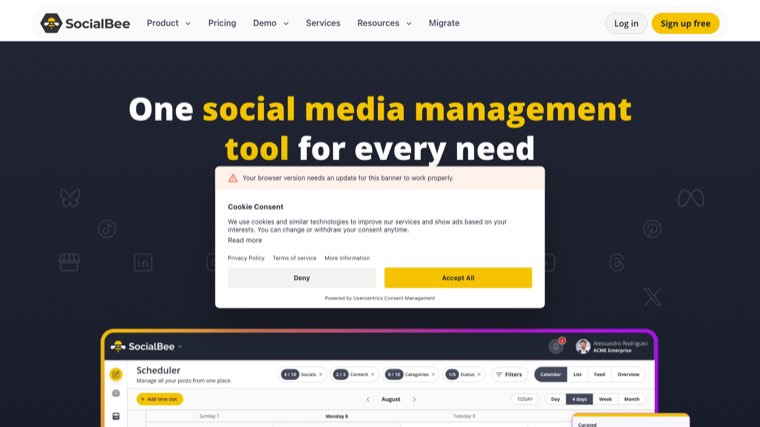Switch to the Calendar view tab
Screen dimensions: 760x427
(551, 375)
